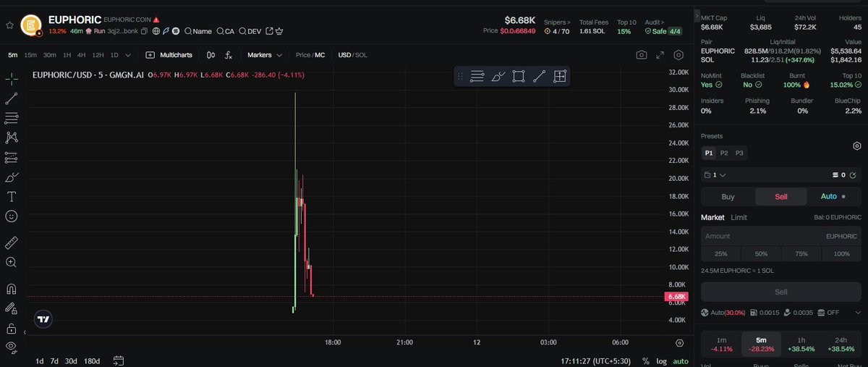Screen dimensions: 868x367
Task: Open the token website globe icon
Action: coord(156,32)
